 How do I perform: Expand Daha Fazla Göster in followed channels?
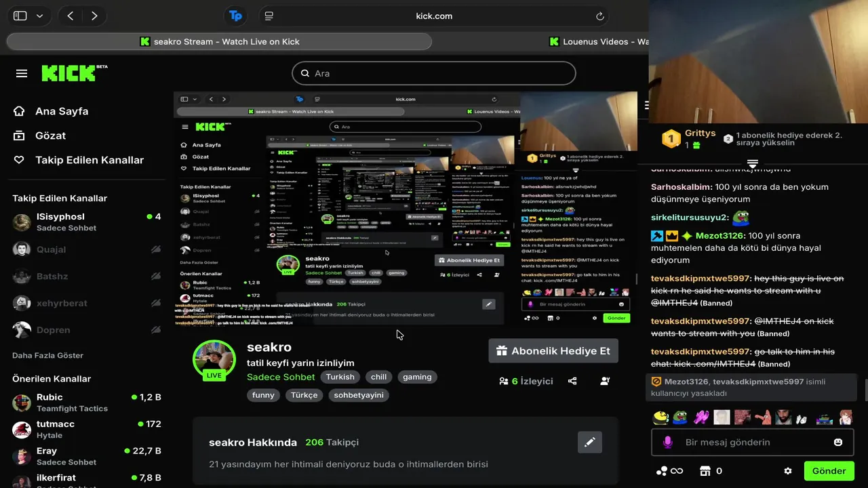pyautogui.click(x=47, y=355)
